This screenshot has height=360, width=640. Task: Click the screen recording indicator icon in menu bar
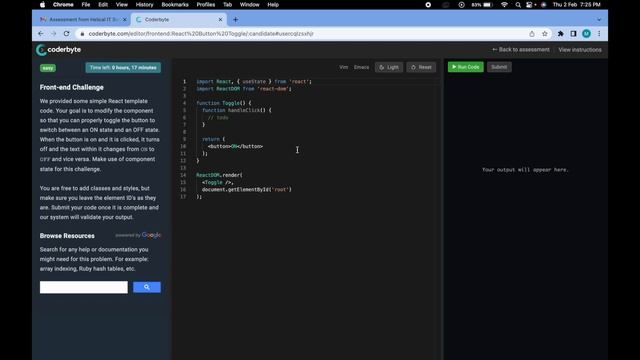point(428,5)
